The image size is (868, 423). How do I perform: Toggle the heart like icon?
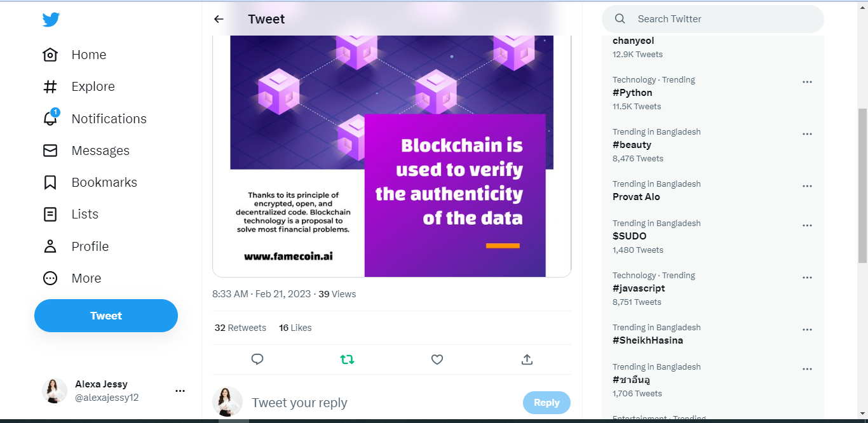click(437, 359)
